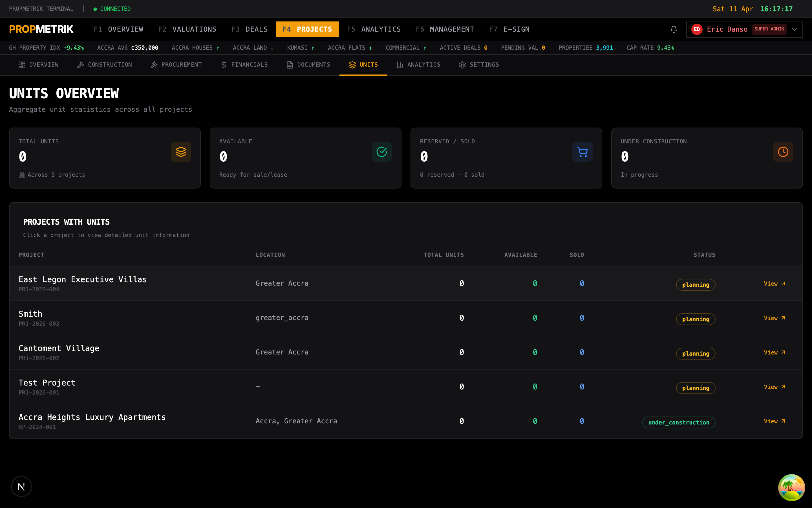Switch to the Documents sub-tab
Viewport: 812px width, 508px height.
pyautogui.click(x=308, y=65)
